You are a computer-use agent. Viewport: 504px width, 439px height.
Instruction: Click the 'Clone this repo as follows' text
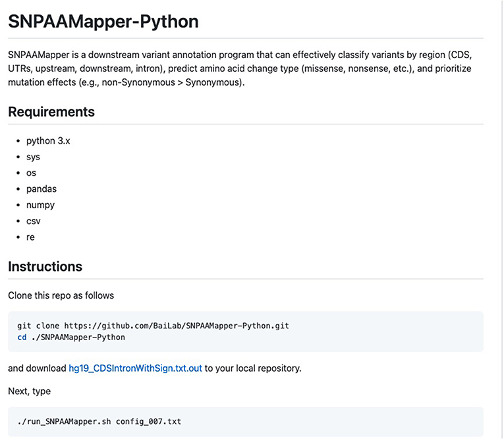point(61,295)
